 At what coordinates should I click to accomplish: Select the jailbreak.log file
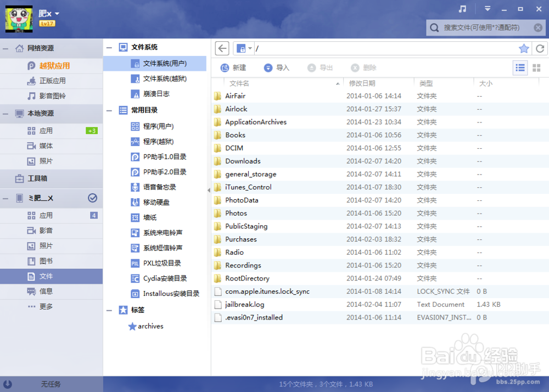click(x=380, y=305)
